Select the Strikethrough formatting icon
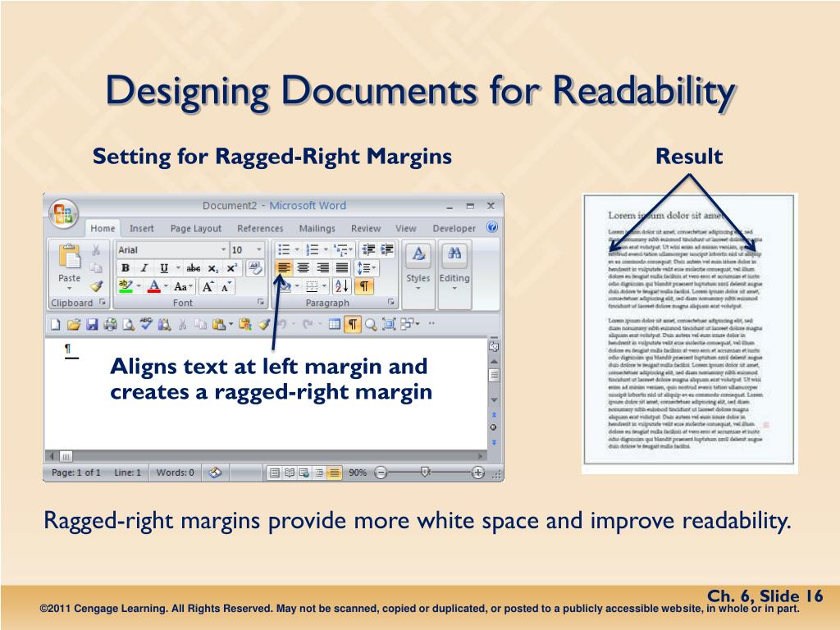840x630 pixels. [194, 267]
